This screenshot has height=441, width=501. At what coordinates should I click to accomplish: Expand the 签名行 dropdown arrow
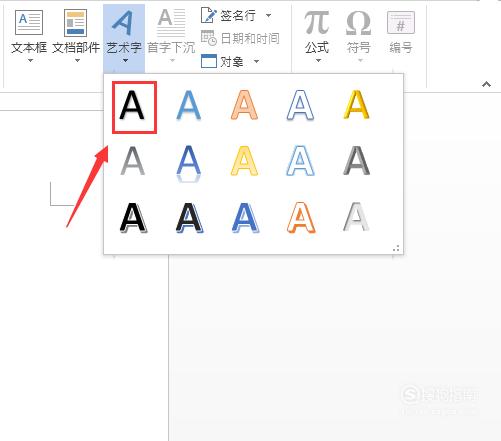pyautogui.click(x=269, y=15)
